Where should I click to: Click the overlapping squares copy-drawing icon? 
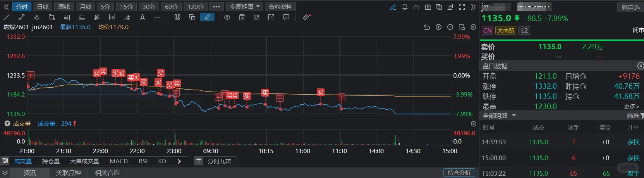tap(192, 17)
